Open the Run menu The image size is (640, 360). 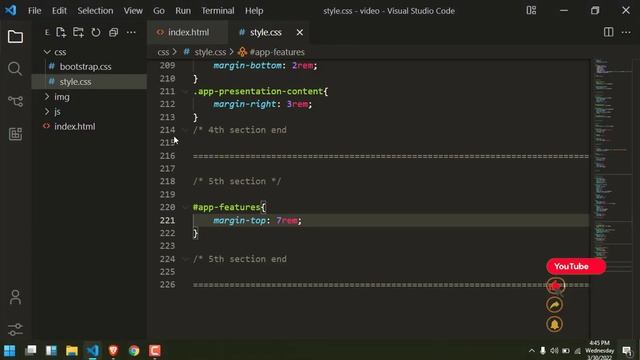click(x=183, y=11)
